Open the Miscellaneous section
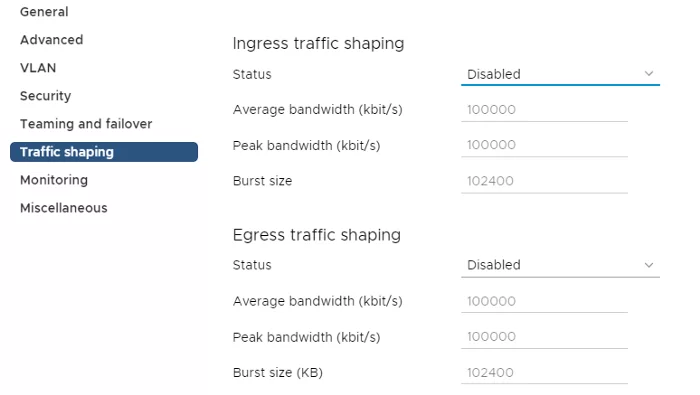Screen dimensions: 700x395 click(64, 208)
